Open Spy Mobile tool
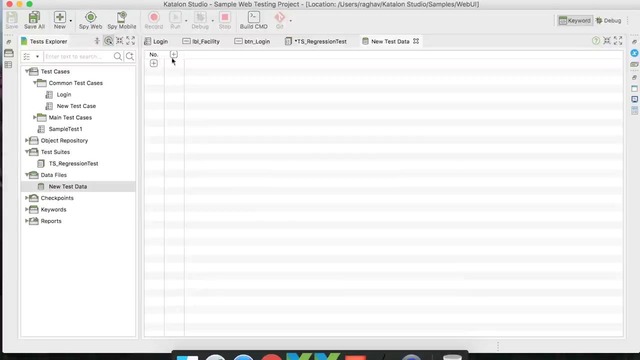This screenshot has height=360, width=640. point(122,20)
